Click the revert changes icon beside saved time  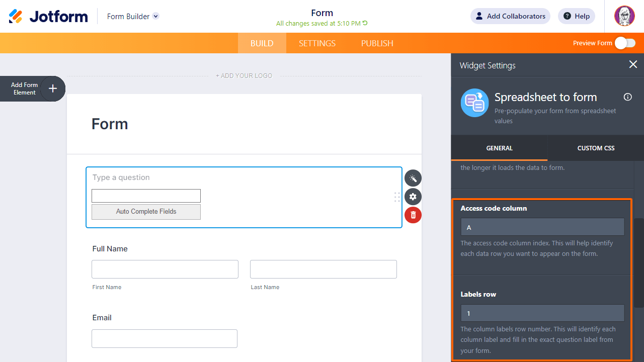click(365, 23)
